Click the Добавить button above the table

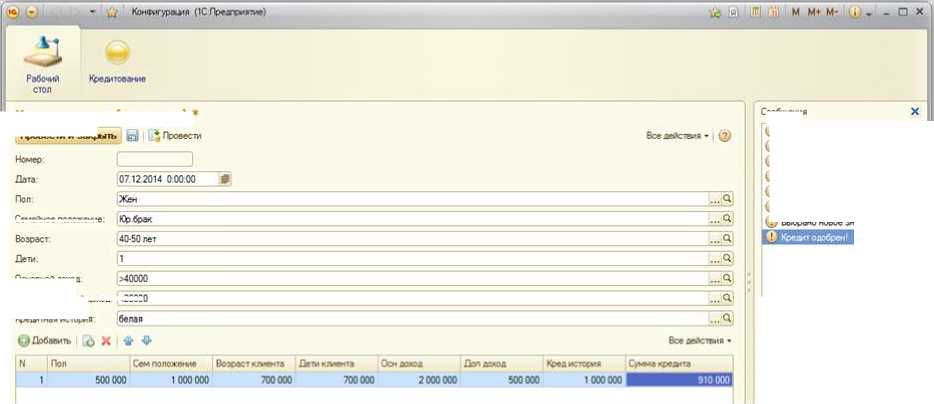coord(45,341)
